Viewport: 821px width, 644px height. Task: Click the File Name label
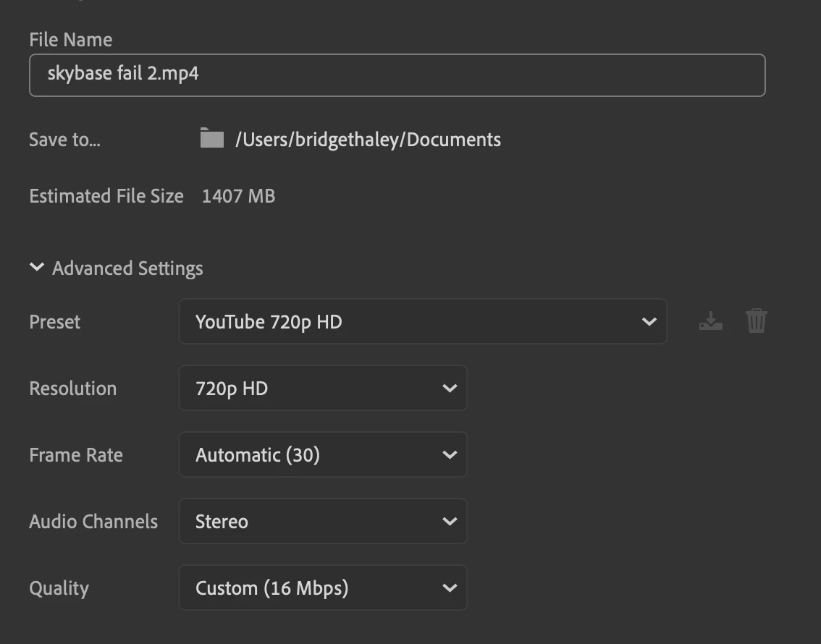[70, 39]
